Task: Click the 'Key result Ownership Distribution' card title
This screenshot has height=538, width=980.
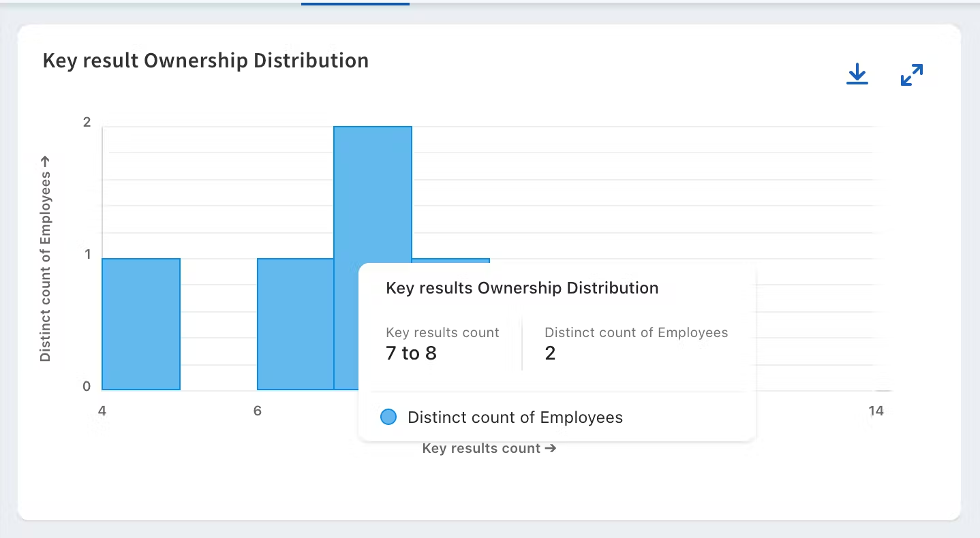Action: (x=205, y=61)
